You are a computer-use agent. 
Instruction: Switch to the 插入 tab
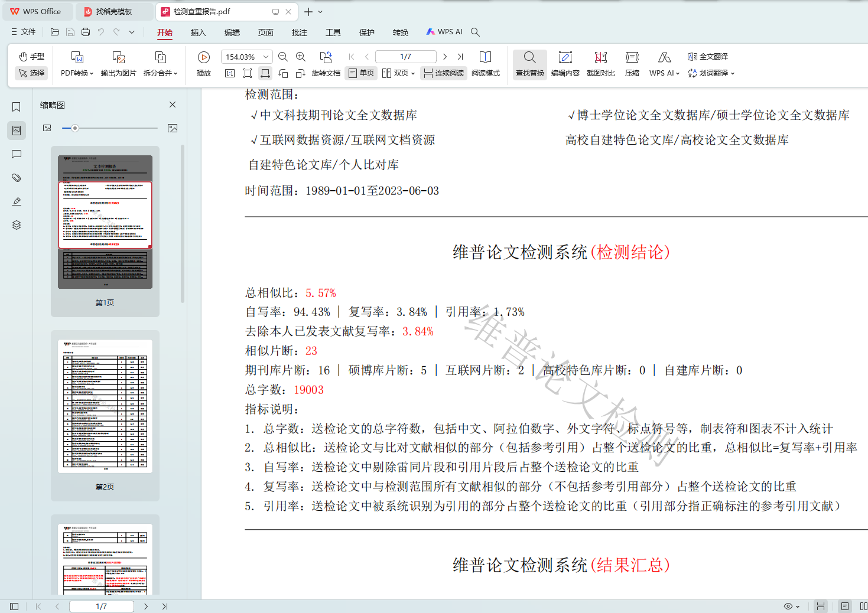(x=199, y=32)
